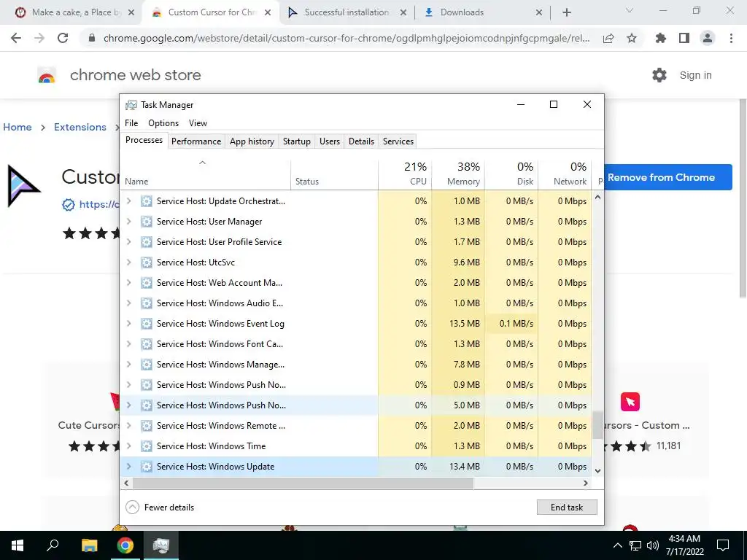The width and height of the screenshot is (747, 560).
Task: Toggle the Chrome side panel icon
Action: click(684, 38)
